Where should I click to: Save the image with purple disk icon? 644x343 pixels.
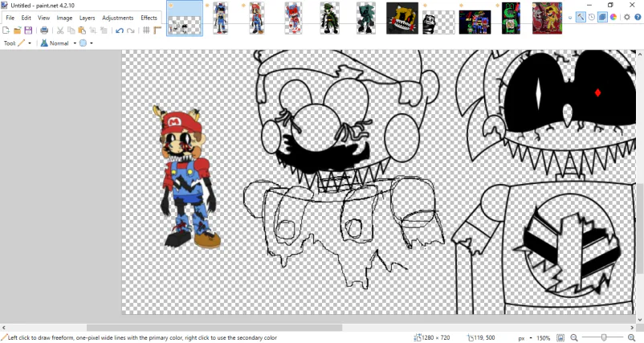coord(28,31)
